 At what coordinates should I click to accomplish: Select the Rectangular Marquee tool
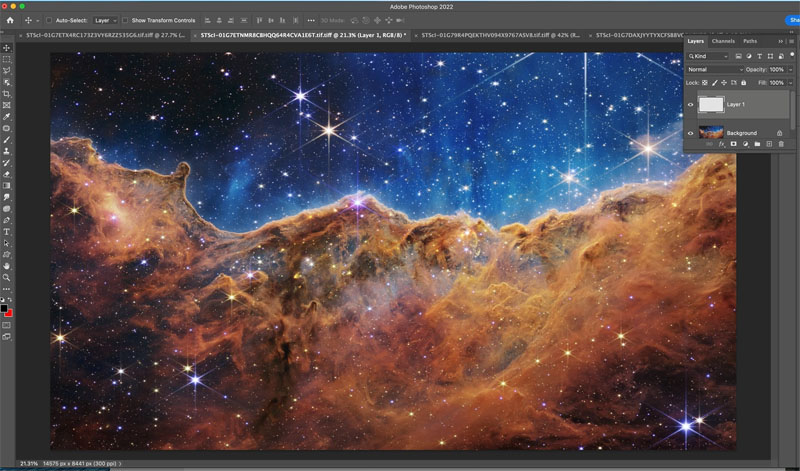(7, 59)
